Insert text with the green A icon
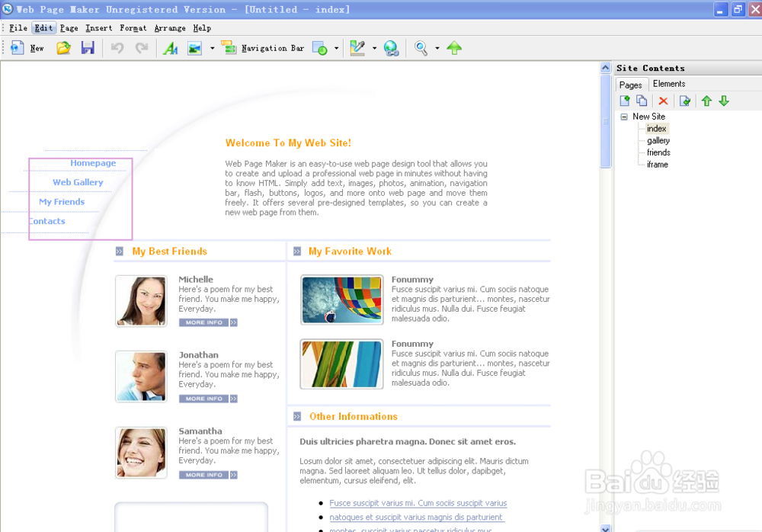This screenshot has width=762, height=532. 171,48
